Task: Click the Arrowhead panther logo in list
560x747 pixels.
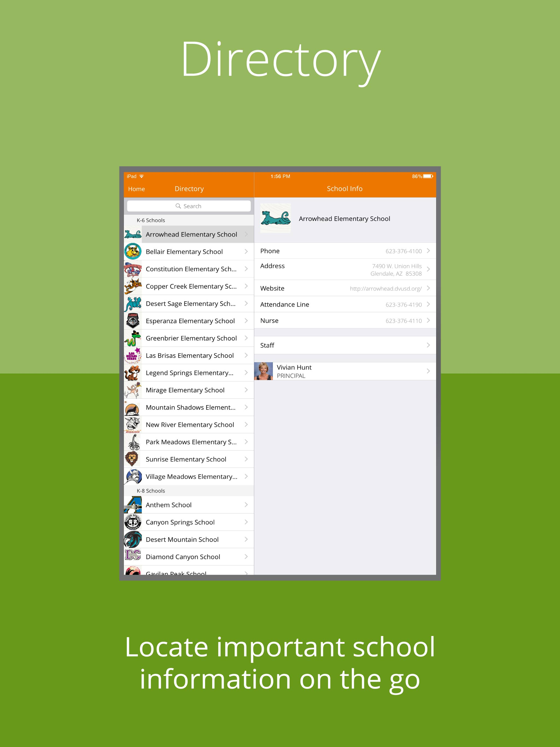Action: pos(133,234)
